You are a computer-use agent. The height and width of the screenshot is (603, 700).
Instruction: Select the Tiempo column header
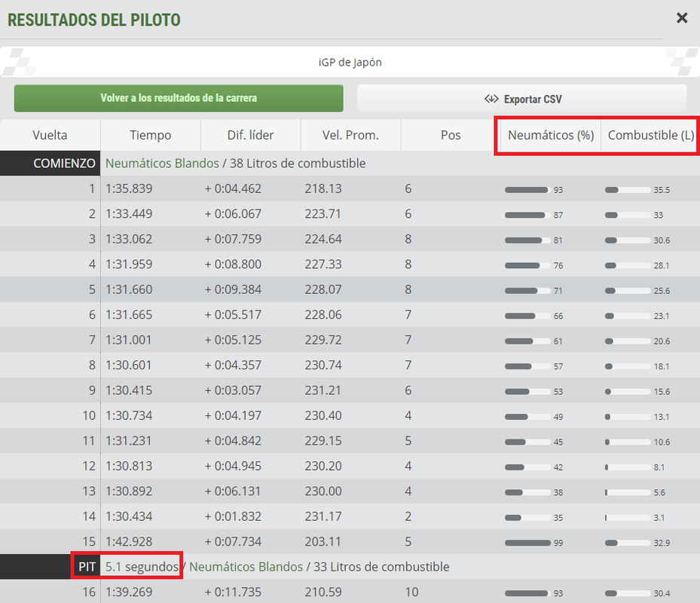(x=151, y=135)
